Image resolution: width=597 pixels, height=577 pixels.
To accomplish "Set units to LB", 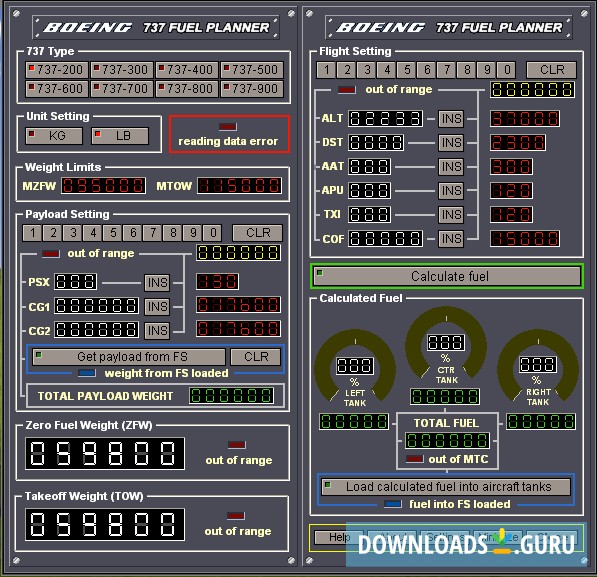I will [120, 136].
